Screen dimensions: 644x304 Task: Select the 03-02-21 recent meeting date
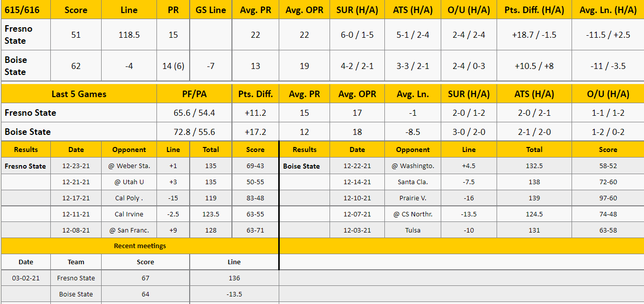(x=26, y=278)
